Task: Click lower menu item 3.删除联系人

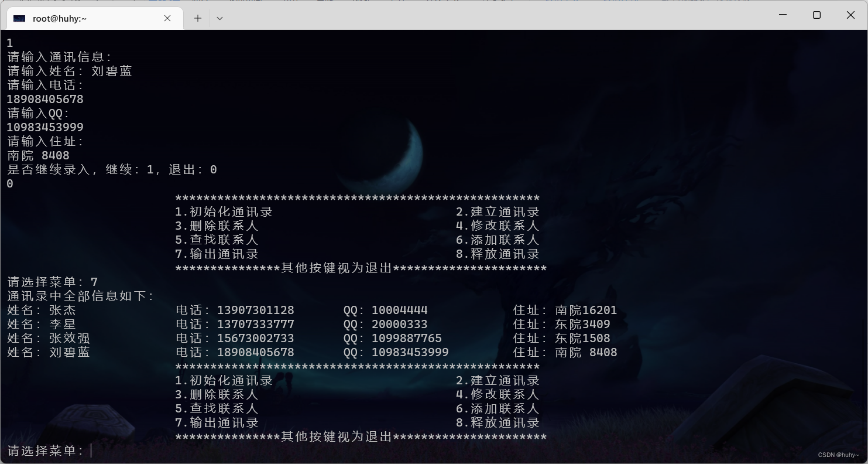Action: [x=217, y=394]
